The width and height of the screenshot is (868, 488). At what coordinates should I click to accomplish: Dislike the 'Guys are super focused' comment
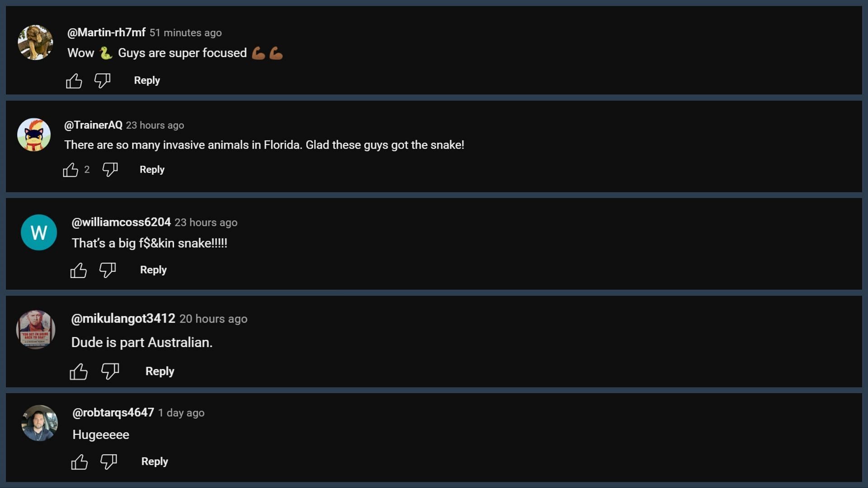pos(102,80)
